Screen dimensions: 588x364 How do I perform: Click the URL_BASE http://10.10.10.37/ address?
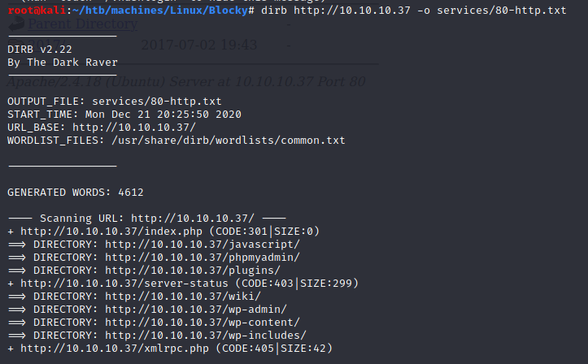pos(133,128)
